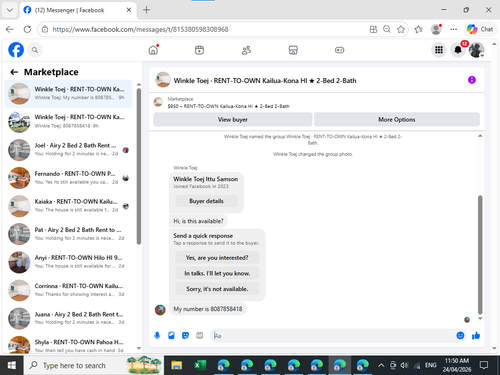This screenshot has height=375, width=500.
Task: Reload the page with the refresh icon
Action: 27,29
